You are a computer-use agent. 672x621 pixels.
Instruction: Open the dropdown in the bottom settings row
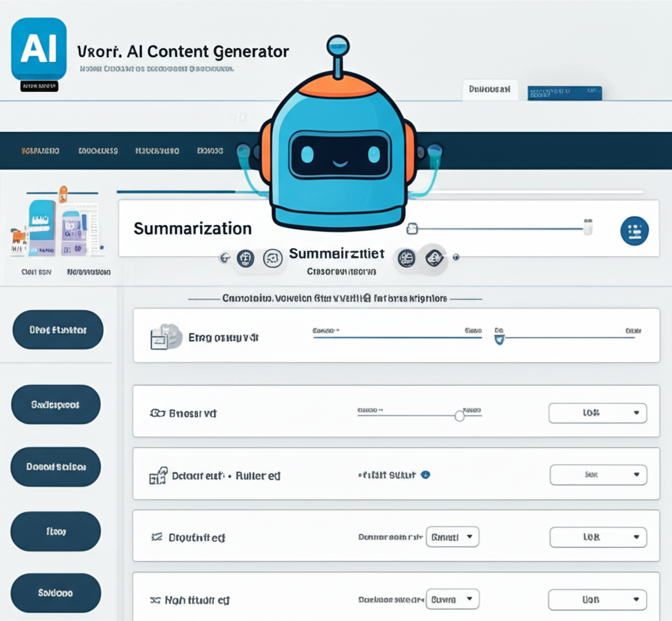tap(597, 599)
